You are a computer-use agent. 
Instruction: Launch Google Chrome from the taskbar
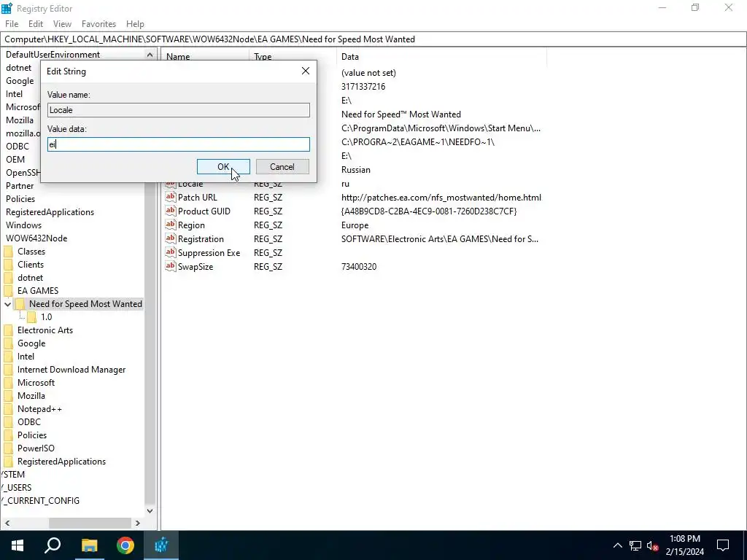tap(125, 545)
